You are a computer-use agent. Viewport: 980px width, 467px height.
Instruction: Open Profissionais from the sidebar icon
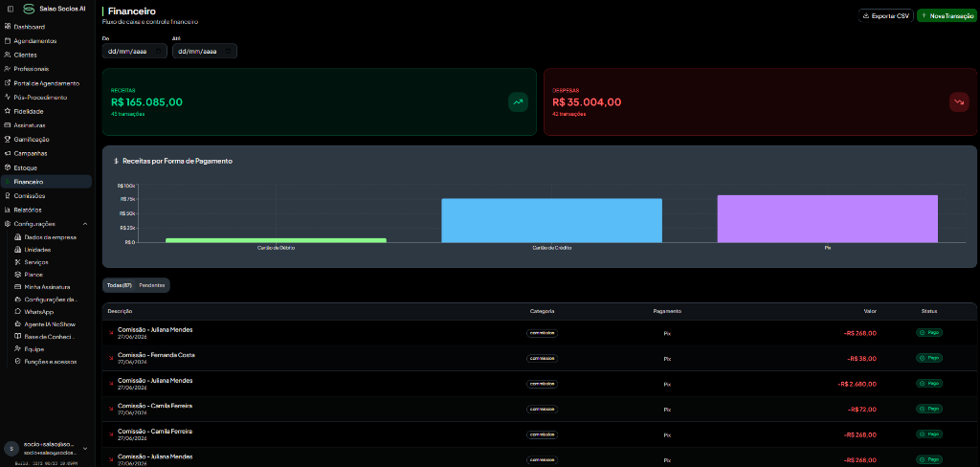pyautogui.click(x=8, y=69)
